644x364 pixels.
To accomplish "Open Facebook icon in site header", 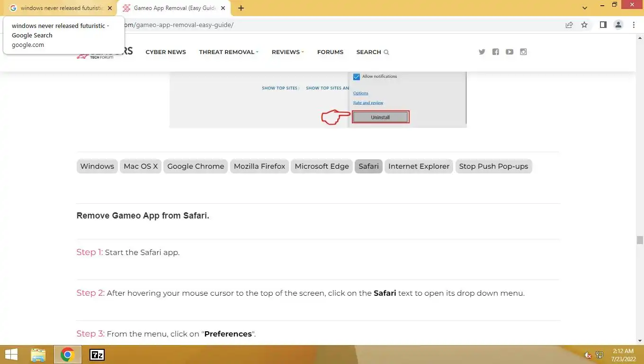I will (x=496, y=52).
